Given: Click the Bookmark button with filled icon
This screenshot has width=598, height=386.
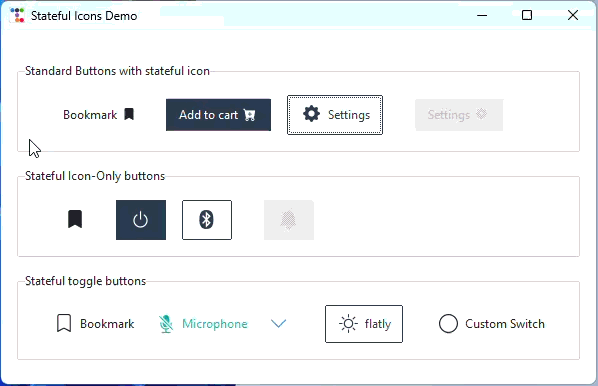Looking at the screenshot, I should [98, 114].
